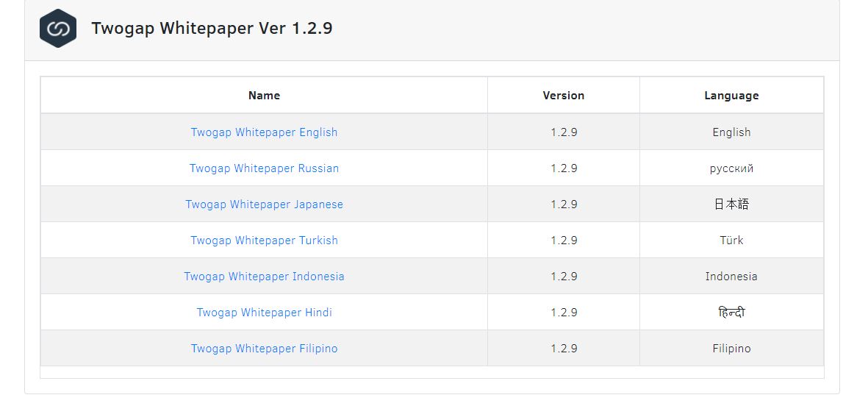The image size is (868, 406).
Task: Open the Twogap Whitepaper Turkish link
Action: pos(264,241)
